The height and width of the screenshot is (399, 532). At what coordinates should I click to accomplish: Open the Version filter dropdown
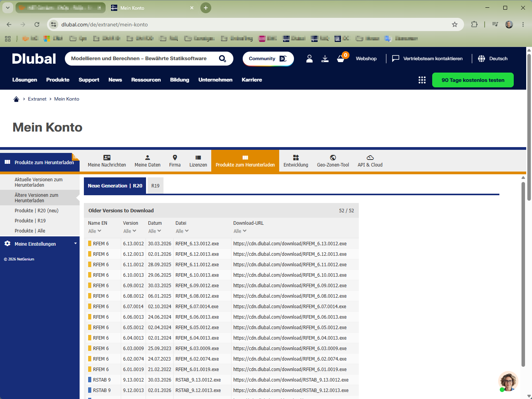point(130,231)
